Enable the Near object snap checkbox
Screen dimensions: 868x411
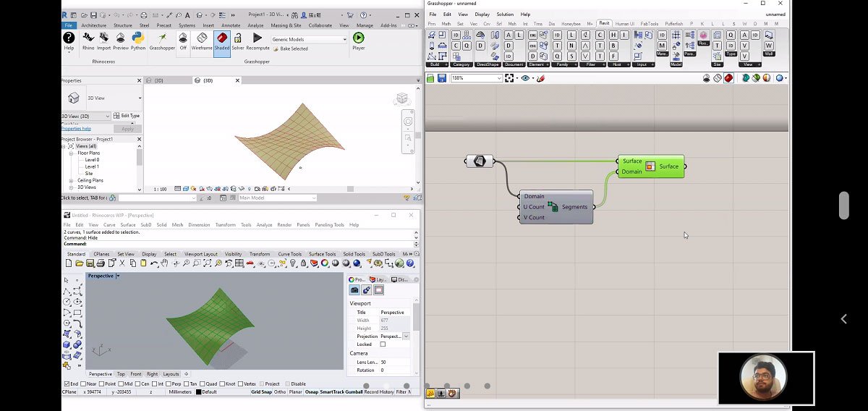pyautogui.click(x=85, y=384)
